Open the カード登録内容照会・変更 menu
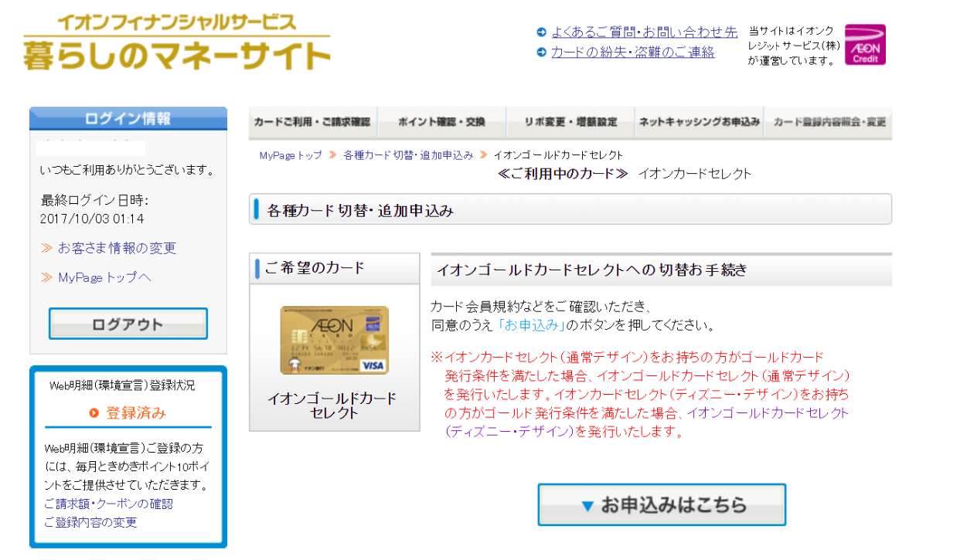This screenshot has height=560, width=967. pyautogui.click(x=828, y=122)
